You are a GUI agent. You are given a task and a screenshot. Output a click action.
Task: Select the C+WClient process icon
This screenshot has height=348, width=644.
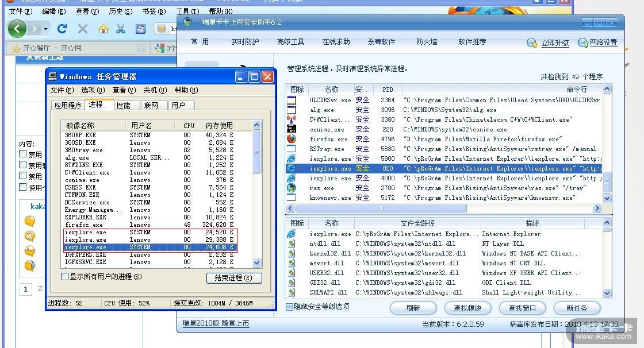pyautogui.click(x=291, y=119)
